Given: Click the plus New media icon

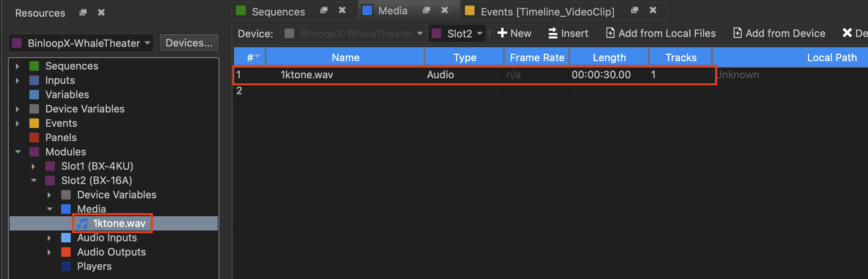Looking at the screenshot, I should click(x=502, y=33).
